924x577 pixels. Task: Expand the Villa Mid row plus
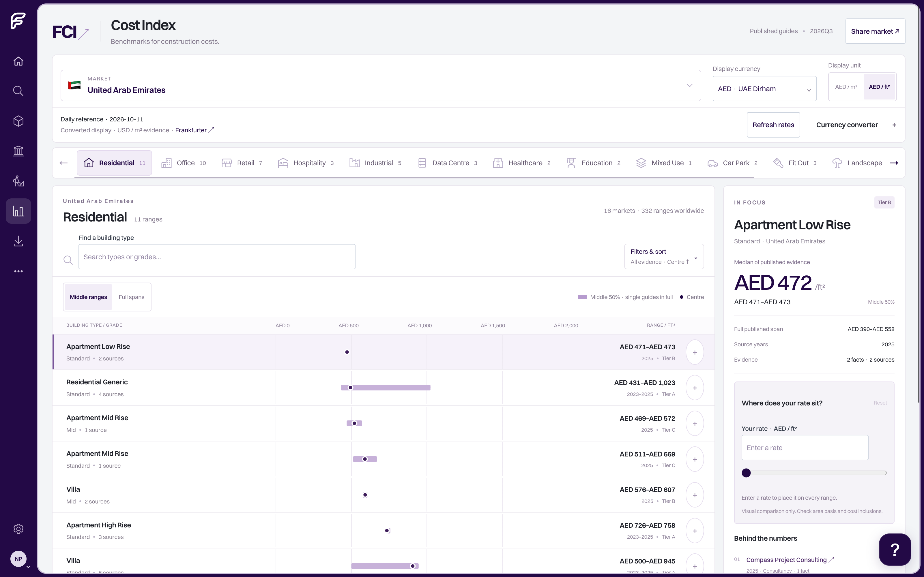pyautogui.click(x=695, y=495)
